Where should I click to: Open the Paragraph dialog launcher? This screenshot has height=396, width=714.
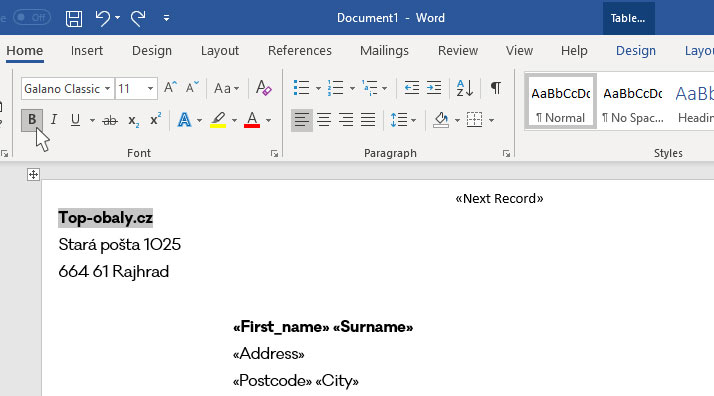(506, 154)
